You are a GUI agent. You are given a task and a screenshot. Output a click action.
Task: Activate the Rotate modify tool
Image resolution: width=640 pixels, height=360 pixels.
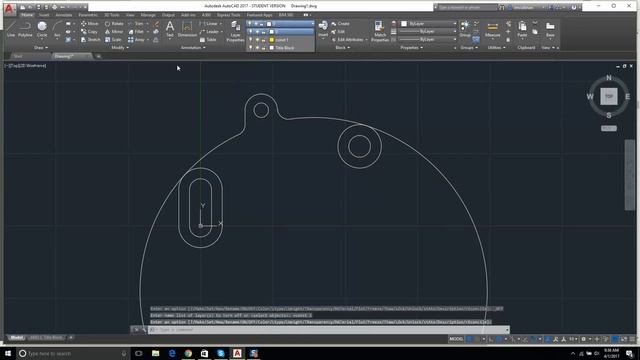114,24
